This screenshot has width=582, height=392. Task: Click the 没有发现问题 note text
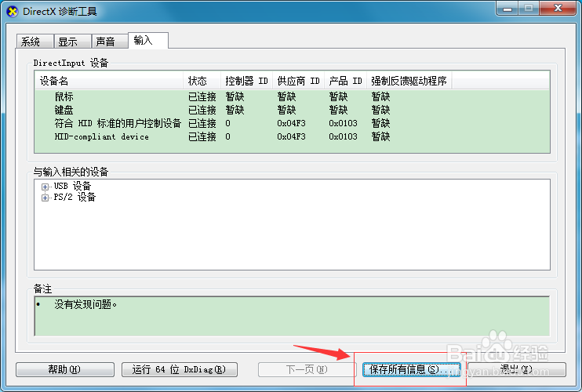pyautogui.click(x=85, y=304)
